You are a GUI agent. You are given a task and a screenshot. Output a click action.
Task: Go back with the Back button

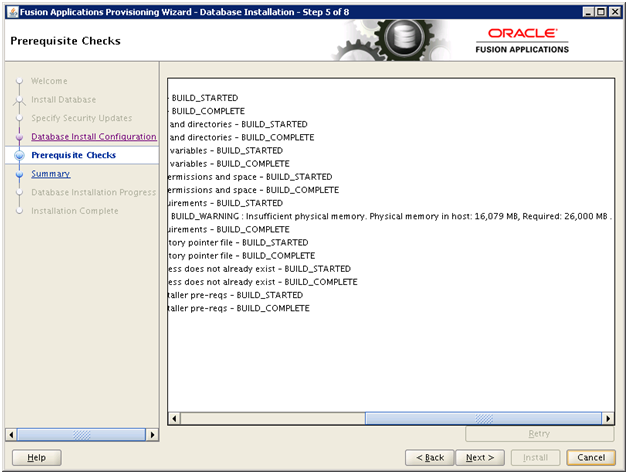pos(430,457)
